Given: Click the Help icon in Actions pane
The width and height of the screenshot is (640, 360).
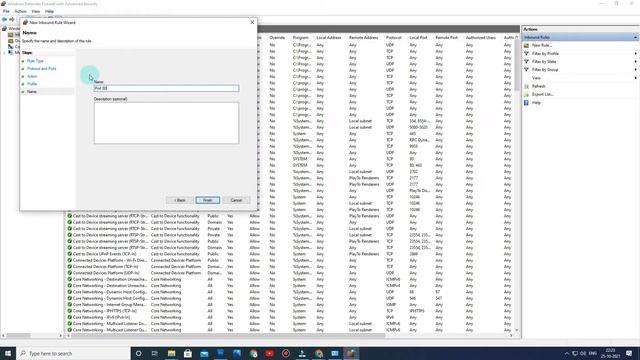Looking at the screenshot, I should 526,102.
